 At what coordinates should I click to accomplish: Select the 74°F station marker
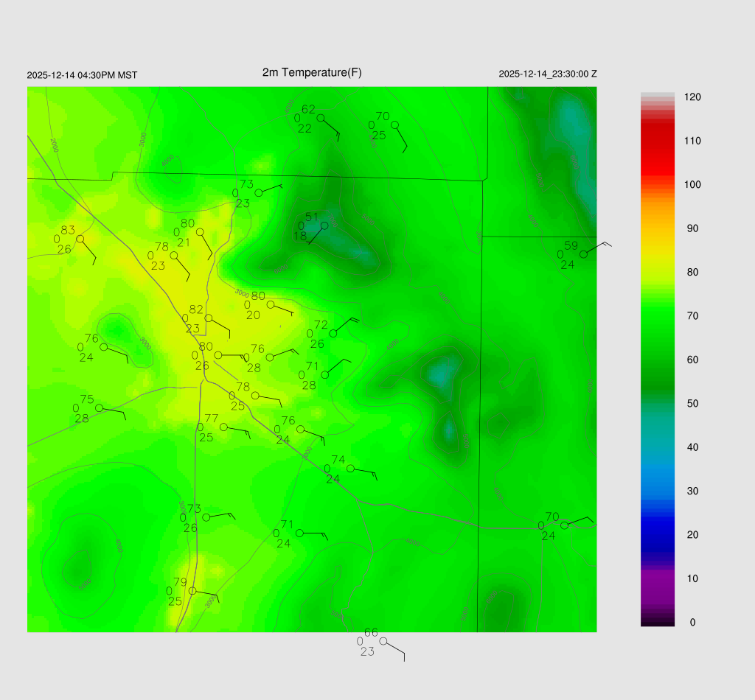350,469
